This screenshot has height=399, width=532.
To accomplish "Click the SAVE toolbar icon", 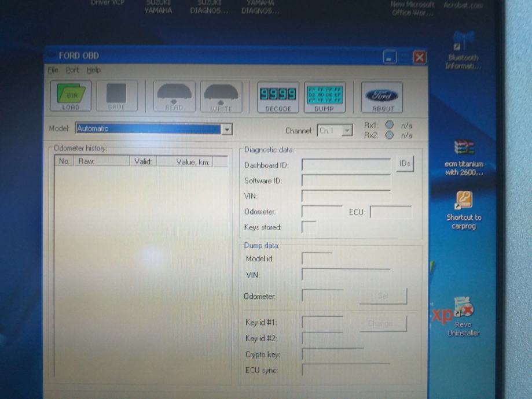I will (x=117, y=96).
